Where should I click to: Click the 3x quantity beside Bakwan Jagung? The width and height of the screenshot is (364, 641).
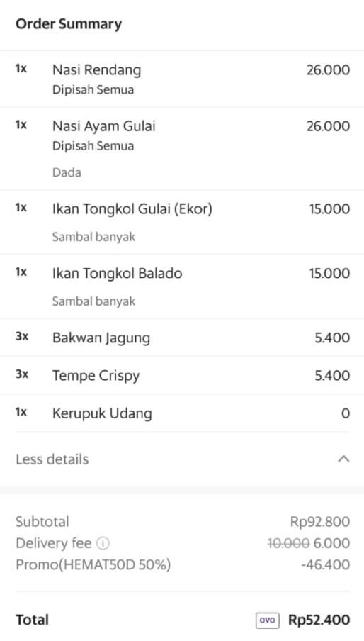[x=22, y=336]
